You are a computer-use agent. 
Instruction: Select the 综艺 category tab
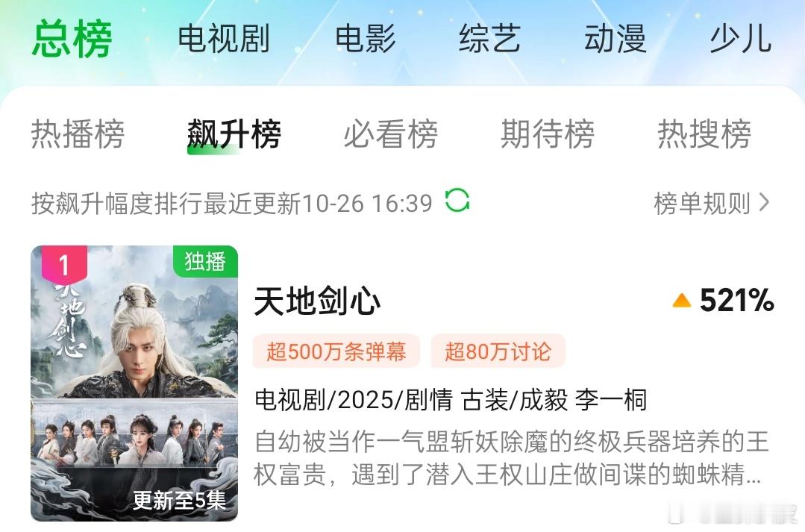pos(489,39)
